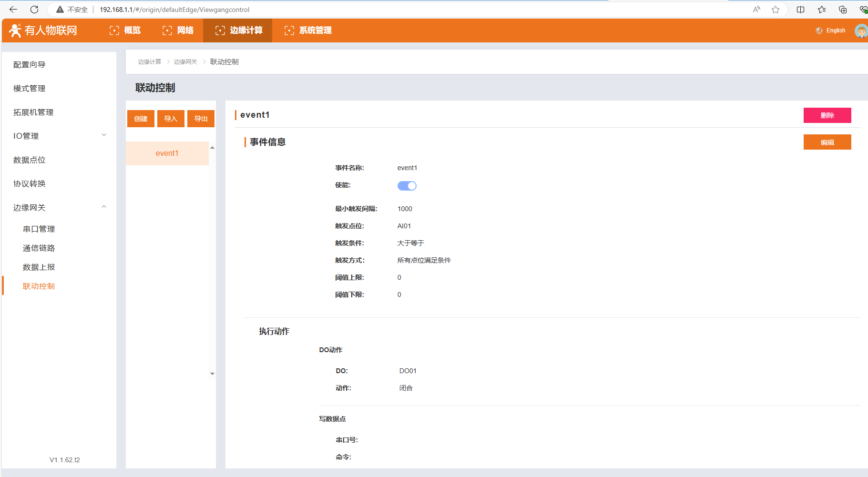Open 数据上报 in the sidebar
The image size is (868, 477).
coord(39,267)
